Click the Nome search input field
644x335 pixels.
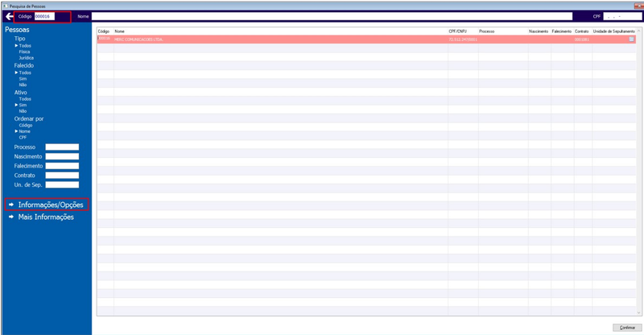pyautogui.click(x=332, y=16)
